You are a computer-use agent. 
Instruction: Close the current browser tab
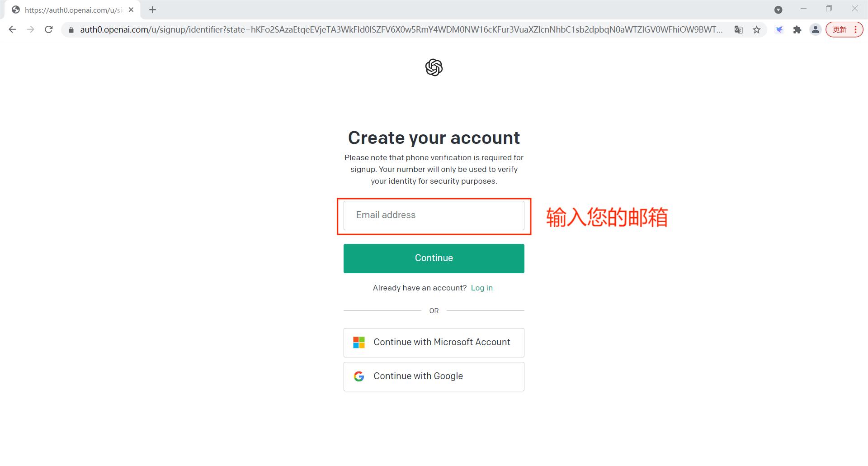click(131, 10)
